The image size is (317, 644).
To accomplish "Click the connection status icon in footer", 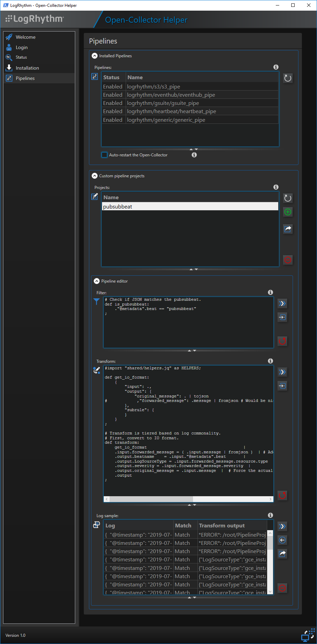I will coord(308,635).
